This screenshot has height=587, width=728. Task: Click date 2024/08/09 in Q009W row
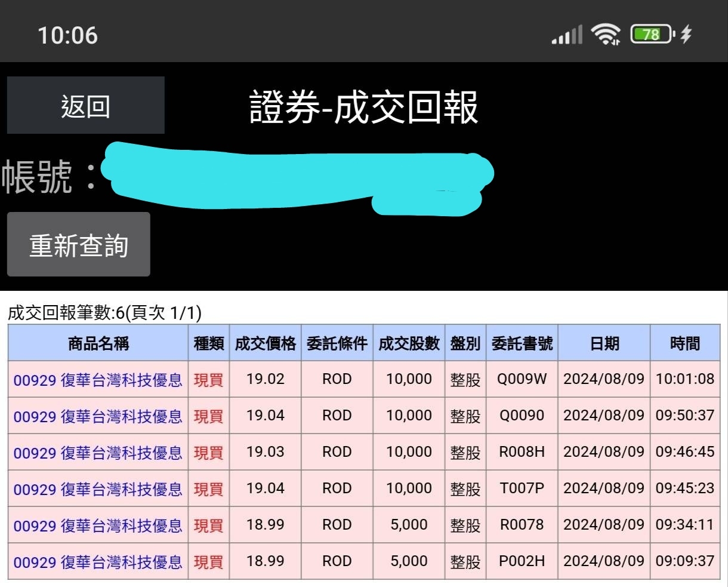604,379
